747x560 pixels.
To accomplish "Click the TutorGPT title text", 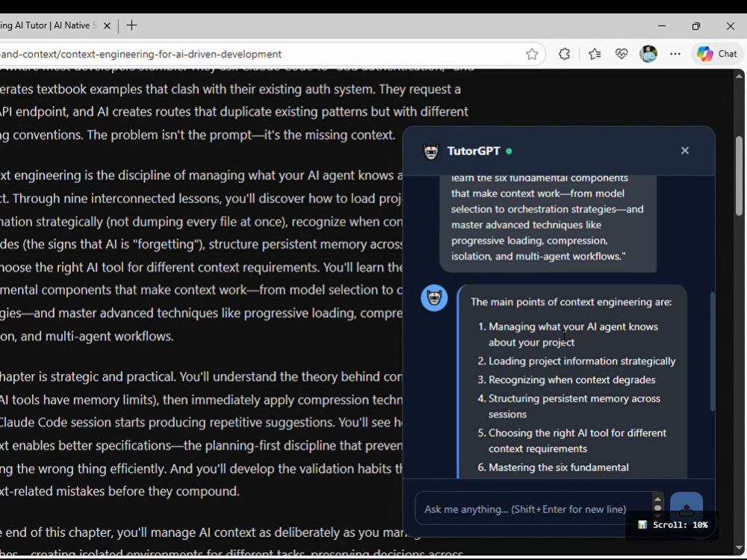I will (474, 151).
